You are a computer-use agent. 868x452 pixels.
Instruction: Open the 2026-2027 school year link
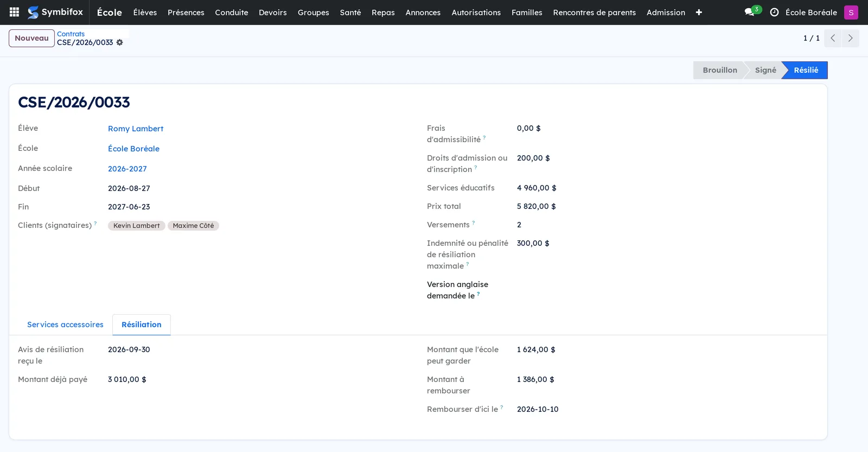click(x=127, y=169)
